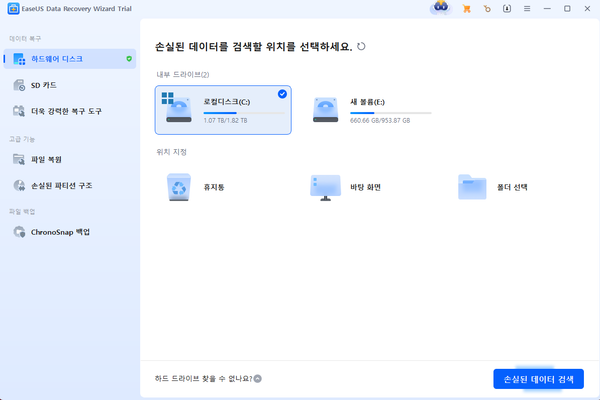
Task: Open the hamburger menu
Action: pyautogui.click(x=527, y=8)
